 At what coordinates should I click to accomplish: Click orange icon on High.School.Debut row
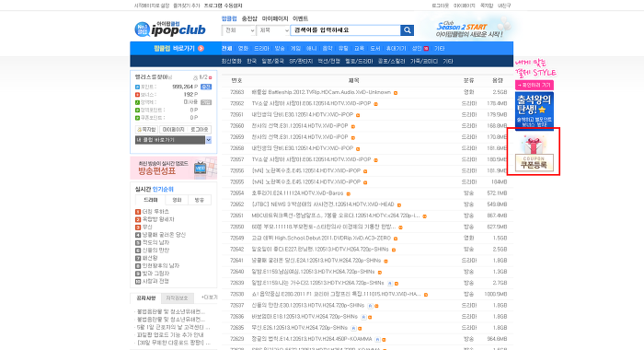[x=396, y=239]
